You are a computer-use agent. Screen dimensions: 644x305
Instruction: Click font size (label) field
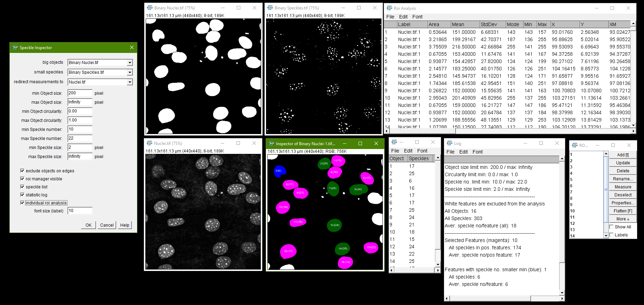pos(80,211)
